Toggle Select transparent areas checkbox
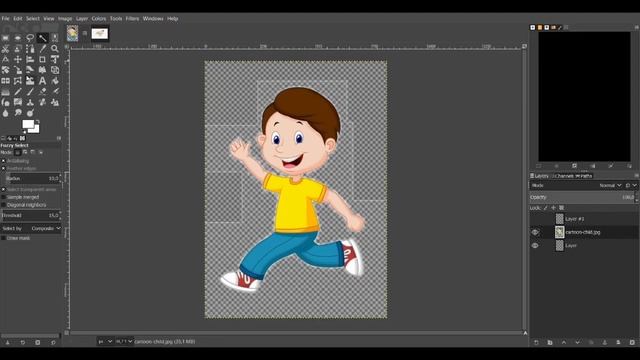 pyautogui.click(x=3, y=190)
